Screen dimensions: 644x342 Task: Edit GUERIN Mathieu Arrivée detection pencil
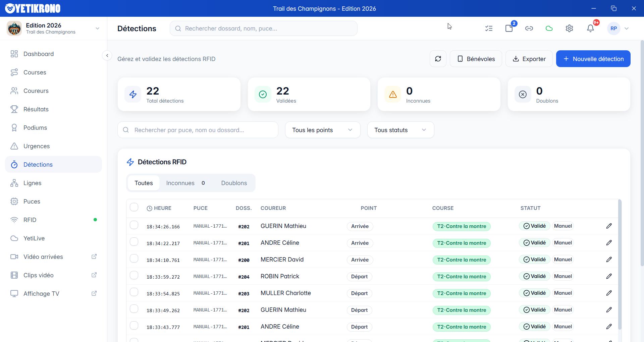pos(609,226)
